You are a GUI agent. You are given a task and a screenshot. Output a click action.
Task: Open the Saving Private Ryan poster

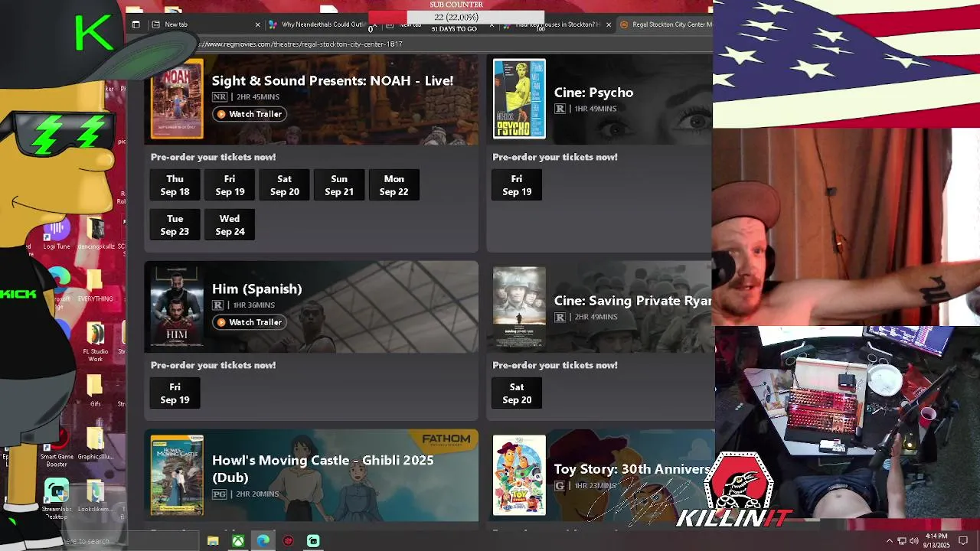click(x=519, y=307)
